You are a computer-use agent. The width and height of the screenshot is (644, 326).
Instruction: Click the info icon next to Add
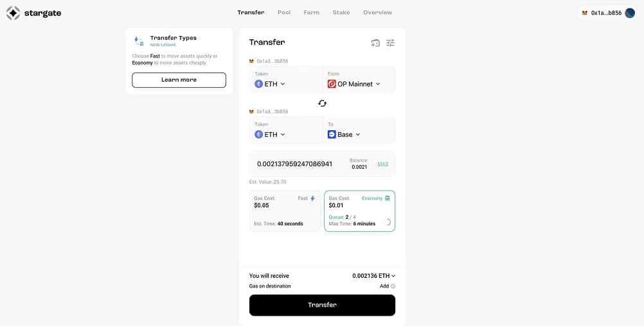click(x=393, y=286)
